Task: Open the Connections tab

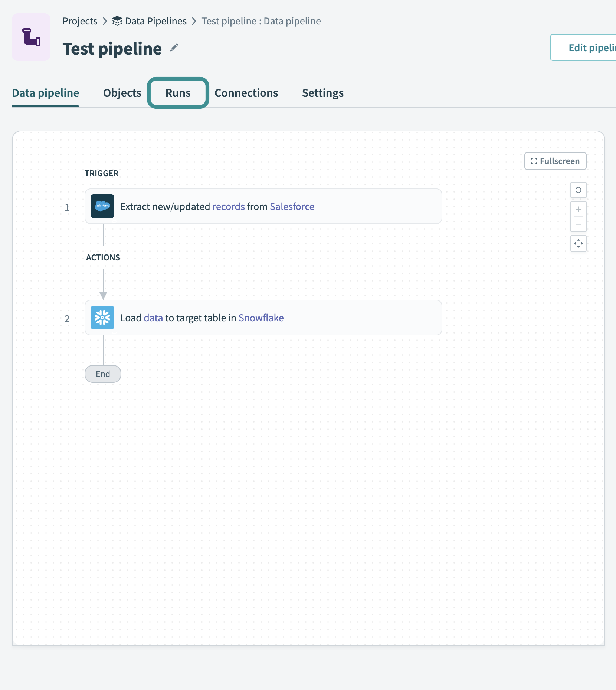Action: coord(246,93)
